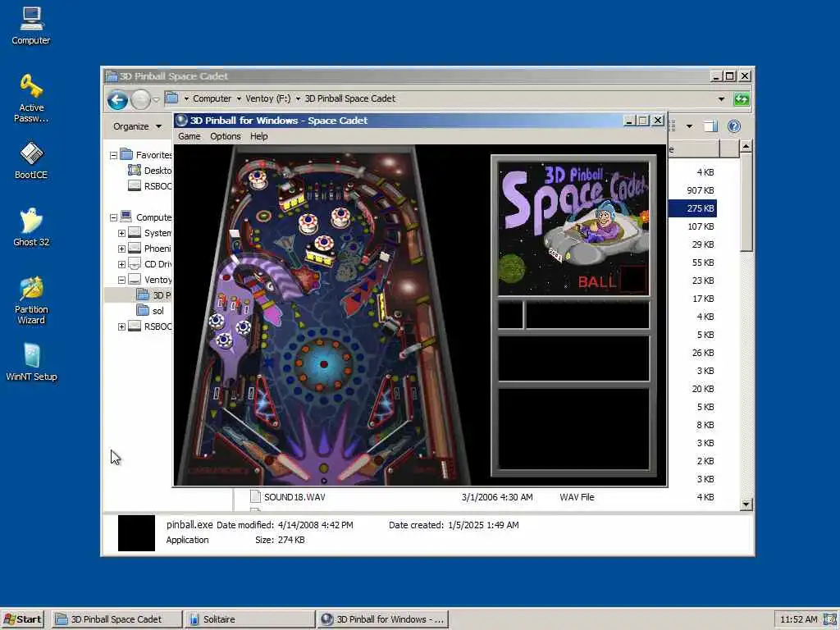Open Active Password desktop icon
This screenshot has width=840, height=630.
tap(31, 98)
